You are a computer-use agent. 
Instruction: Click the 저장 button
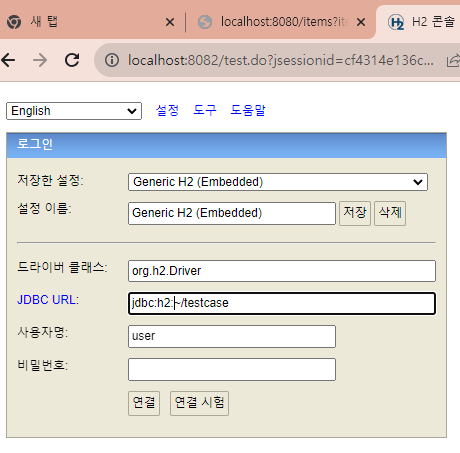tap(355, 213)
